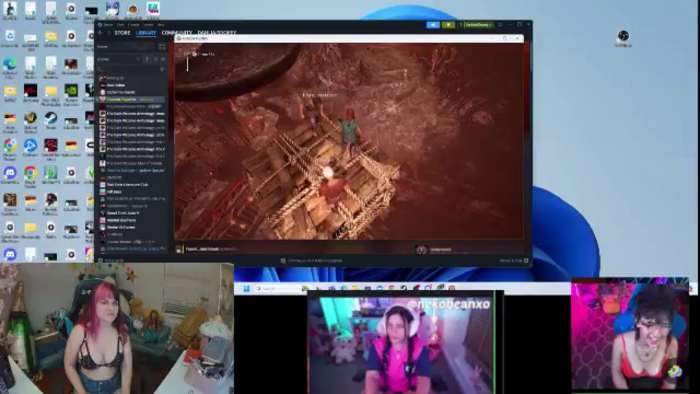Click Add a Game at Steam's bottom left
Image resolution: width=700 pixels, height=394 pixels.
111,261
